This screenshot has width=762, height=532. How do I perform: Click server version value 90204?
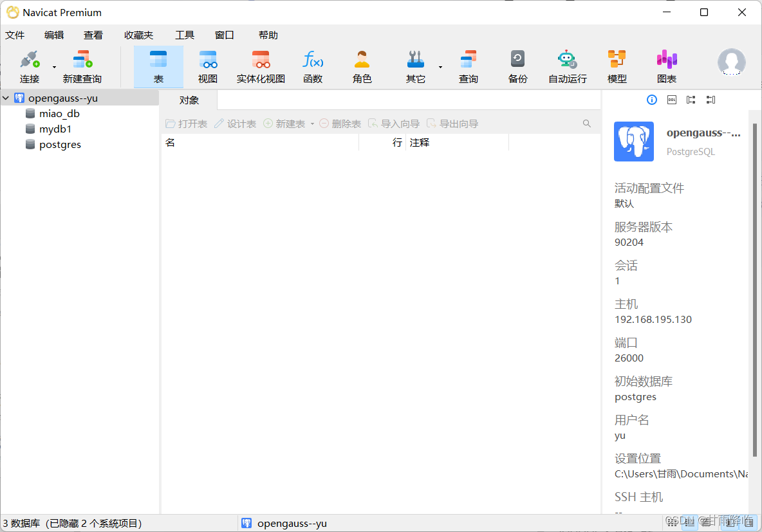[629, 243]
